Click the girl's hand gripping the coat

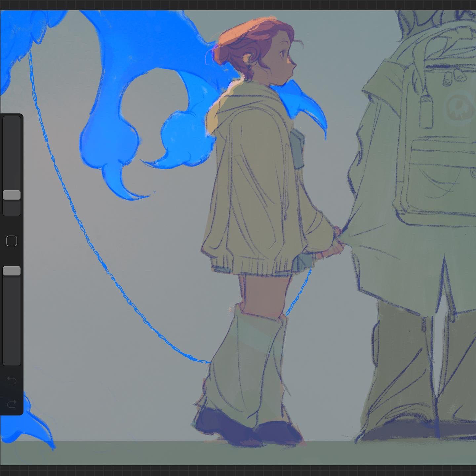click(332, 247)
